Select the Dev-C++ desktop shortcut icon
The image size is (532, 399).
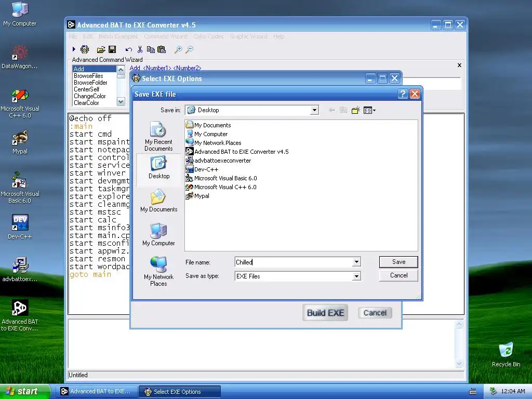coord(20,227)
